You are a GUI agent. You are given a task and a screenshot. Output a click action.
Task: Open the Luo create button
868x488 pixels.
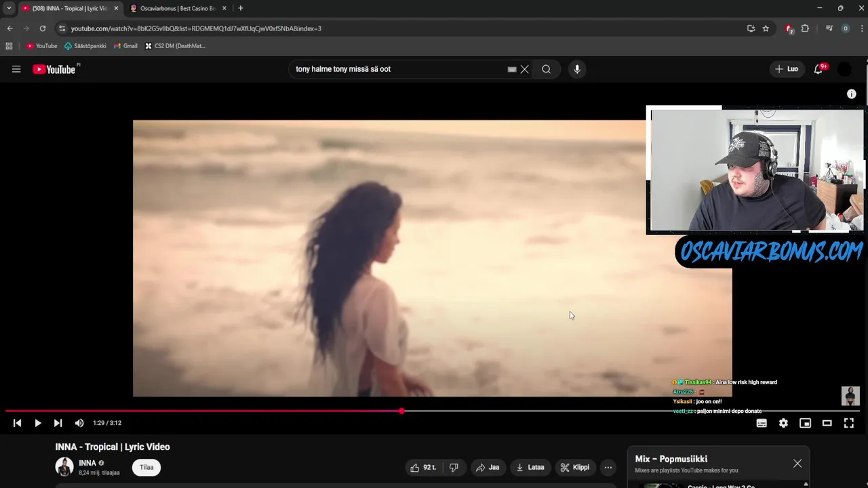(787, 69)
